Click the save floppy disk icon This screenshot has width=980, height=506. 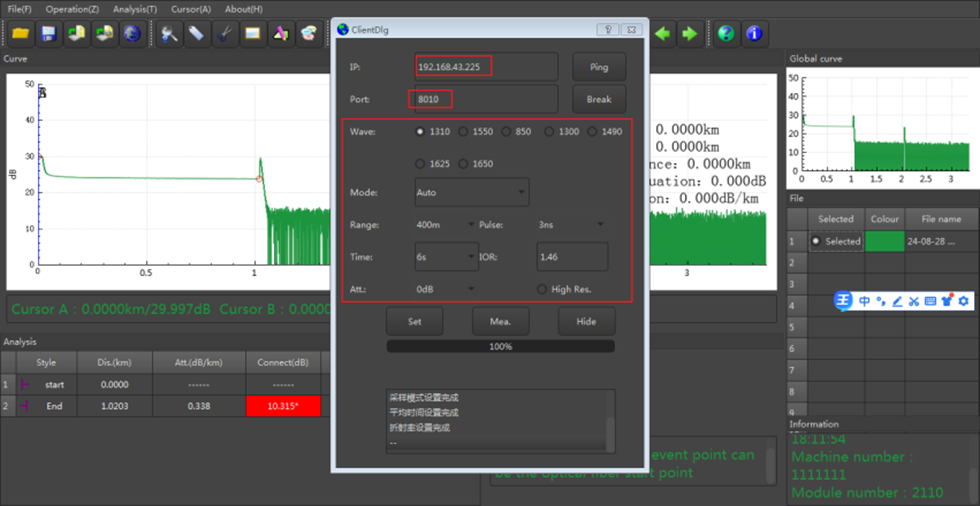47,34
